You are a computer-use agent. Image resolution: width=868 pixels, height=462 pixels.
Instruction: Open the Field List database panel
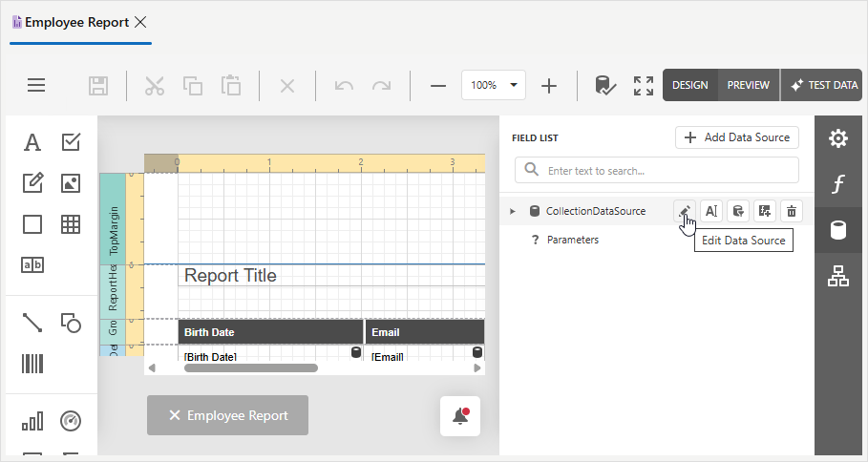point(838,230)
